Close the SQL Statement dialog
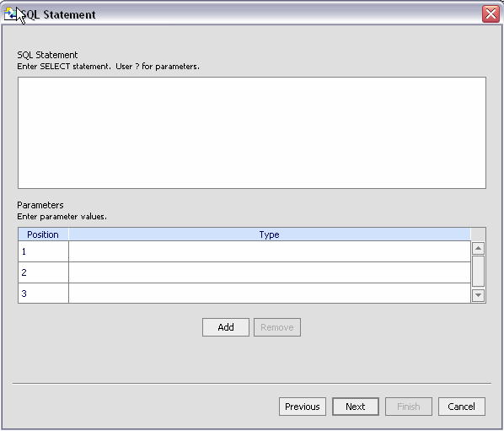The width and height of the screenshot is (504, 431). (491, 14)
